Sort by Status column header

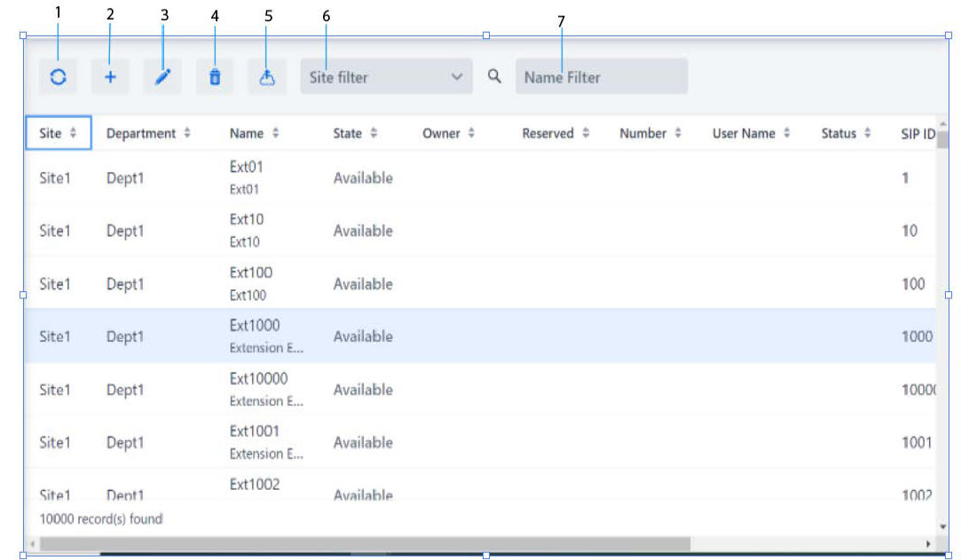point(846,133)
